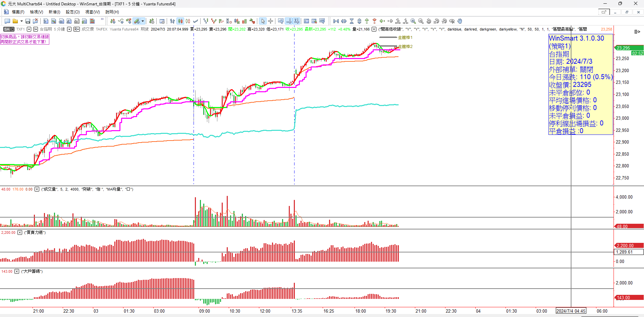Image resolution: width=644 pixels, height=317 pixels.
Task: Click the 1,289.61 value label on 買賣力道 axis
Action: point(629,252)
